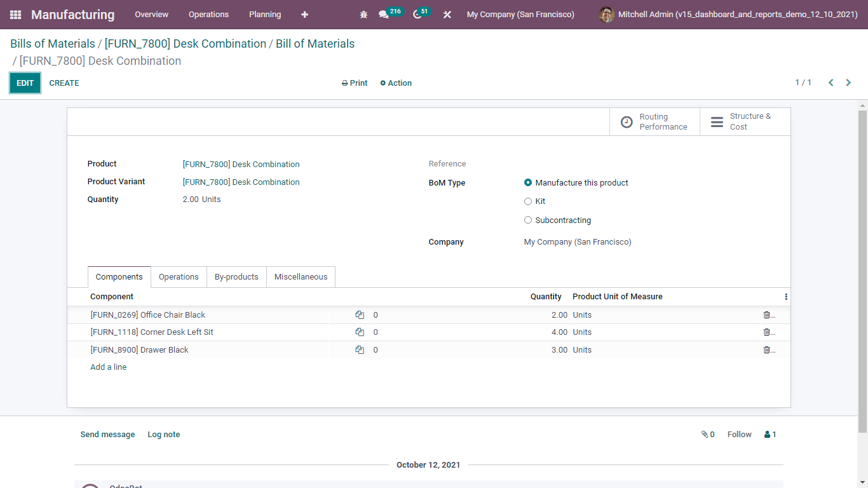Click the Print icon above the form
868x488 pixels.
(344, 83)
